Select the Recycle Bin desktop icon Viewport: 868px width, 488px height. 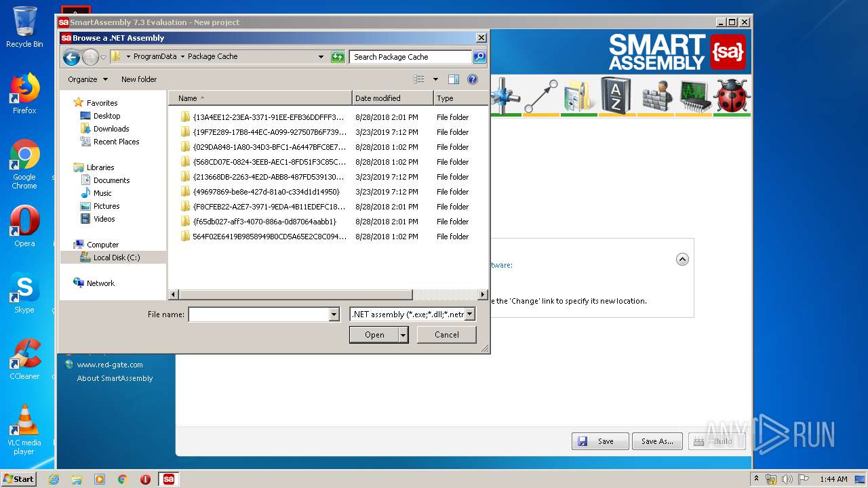[24, 27]
